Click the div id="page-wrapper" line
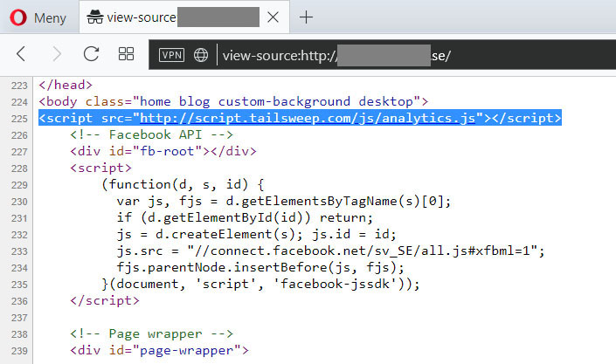 point(160,350)
